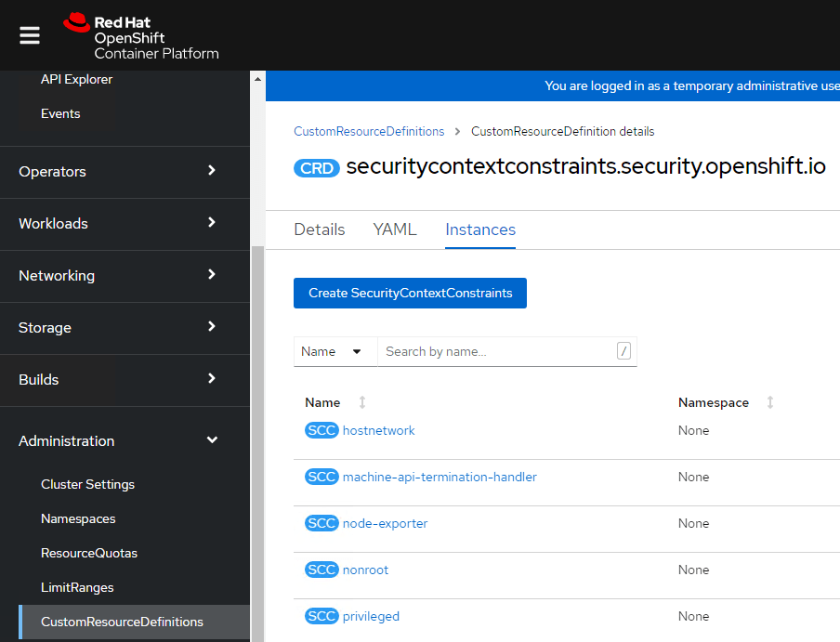The image size is (840, 642).
Task: Open LimitRanges in Administration
Action: 77,587
